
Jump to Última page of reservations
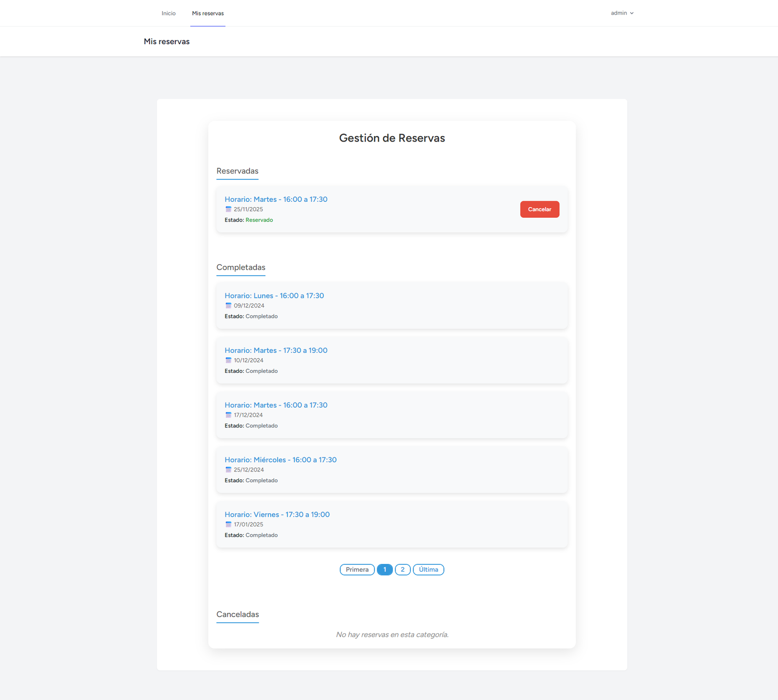click(x=428, y=570)
